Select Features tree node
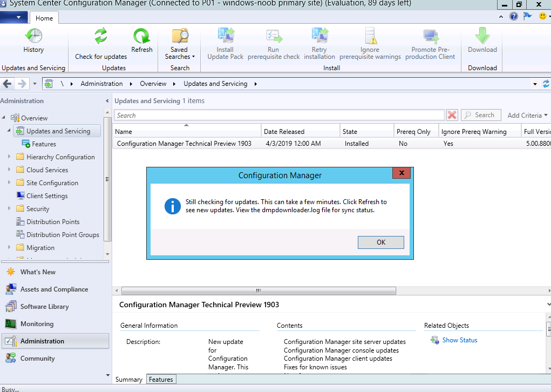Image resolution: width=551 pixels, height=392 pixels. pyautogui.click(x=44, y=144)
